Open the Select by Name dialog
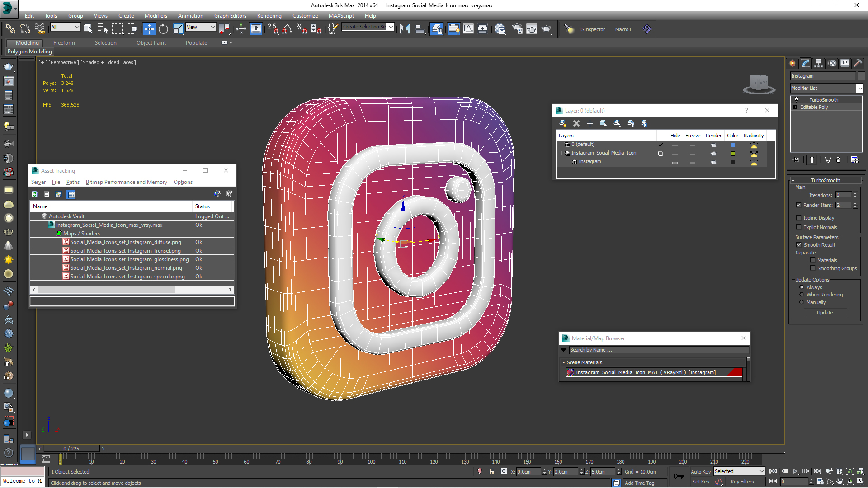 coord(102,29)
